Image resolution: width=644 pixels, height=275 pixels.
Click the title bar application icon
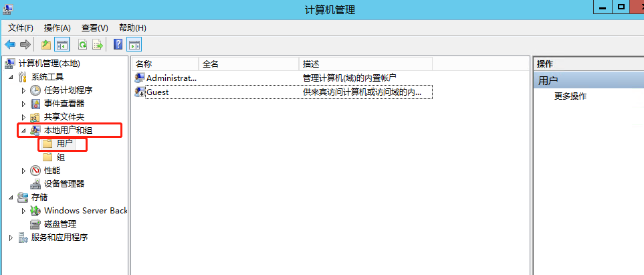[7, 9]
